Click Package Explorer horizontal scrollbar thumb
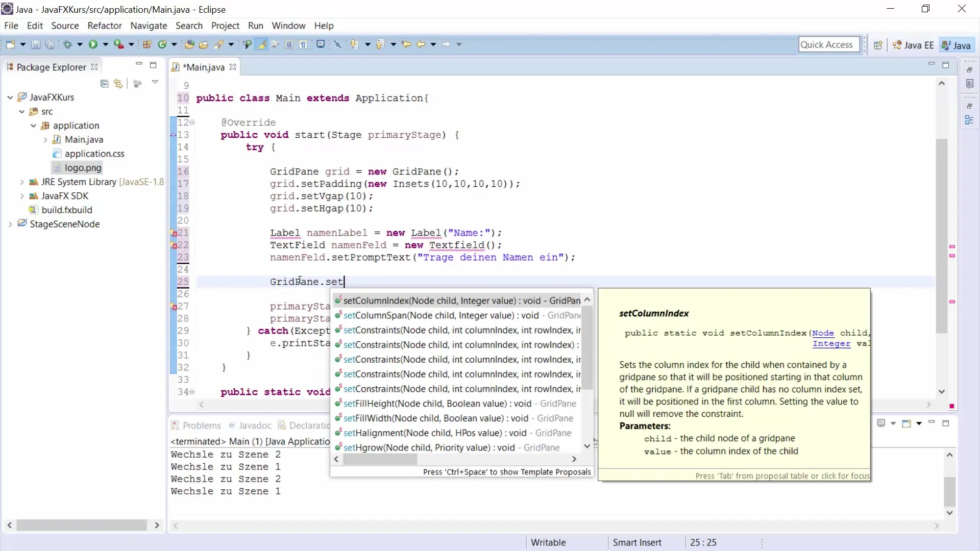Screen dimensions: 980x551 coord(82,525)
